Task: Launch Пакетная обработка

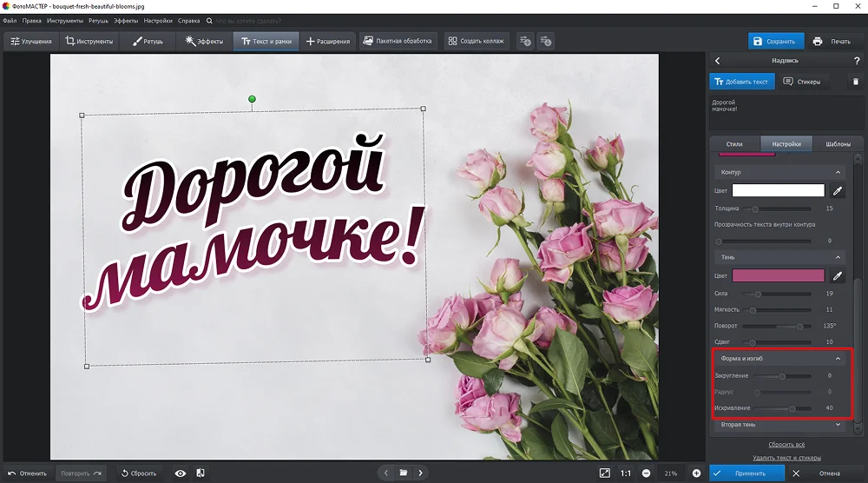Action: click(398, 41)
